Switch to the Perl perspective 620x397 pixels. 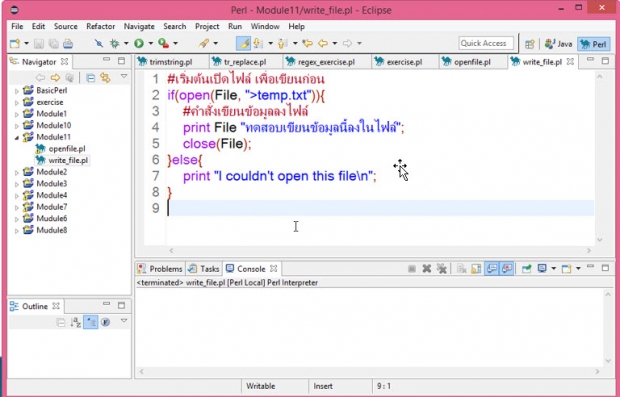(594, 44)
